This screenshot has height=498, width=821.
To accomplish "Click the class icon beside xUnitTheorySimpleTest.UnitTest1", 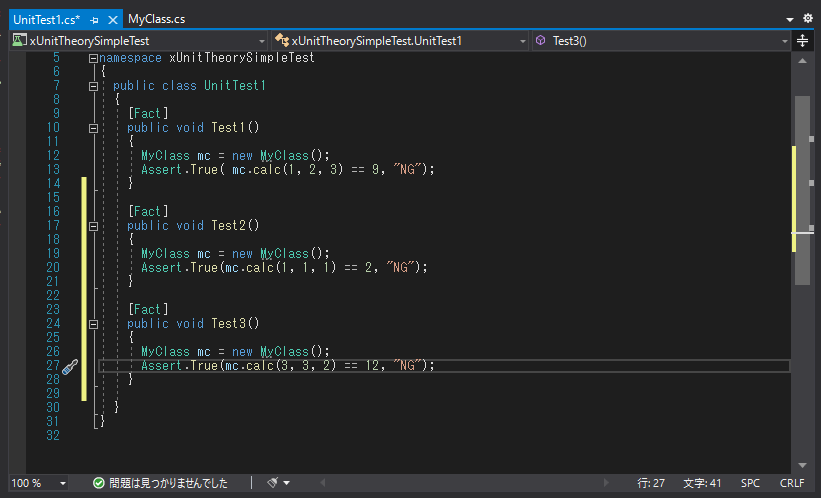I will pos(282,40).
